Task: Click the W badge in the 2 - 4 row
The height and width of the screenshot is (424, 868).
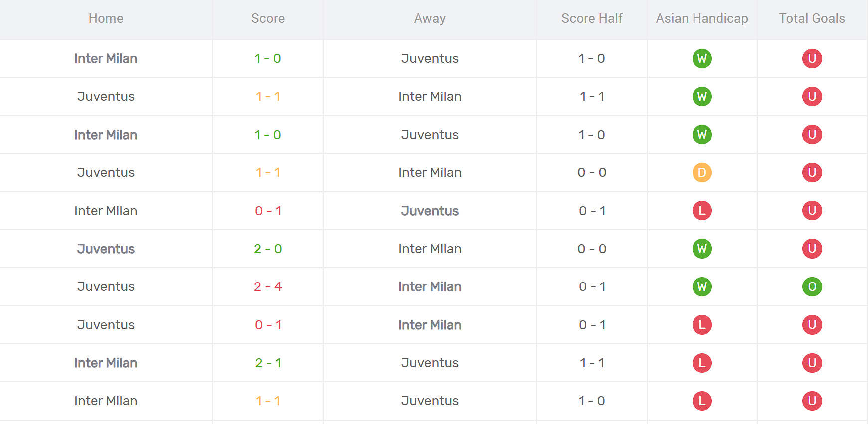Action: tap(702, 287)
